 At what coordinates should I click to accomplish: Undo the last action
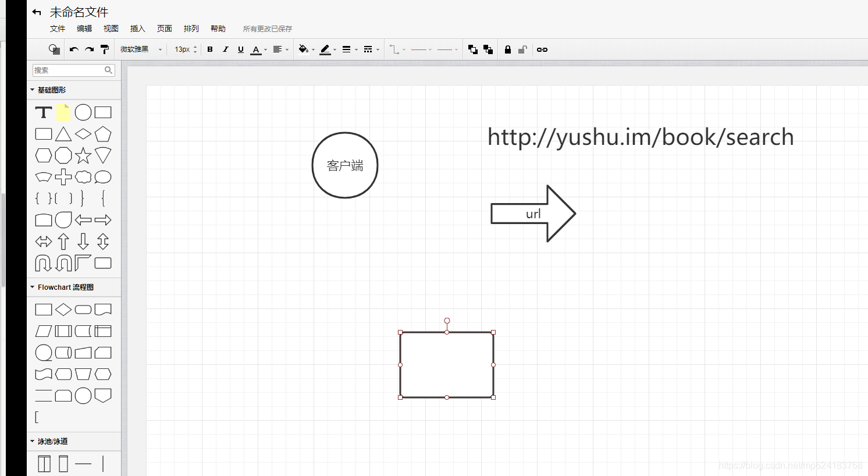pos(74,49)
